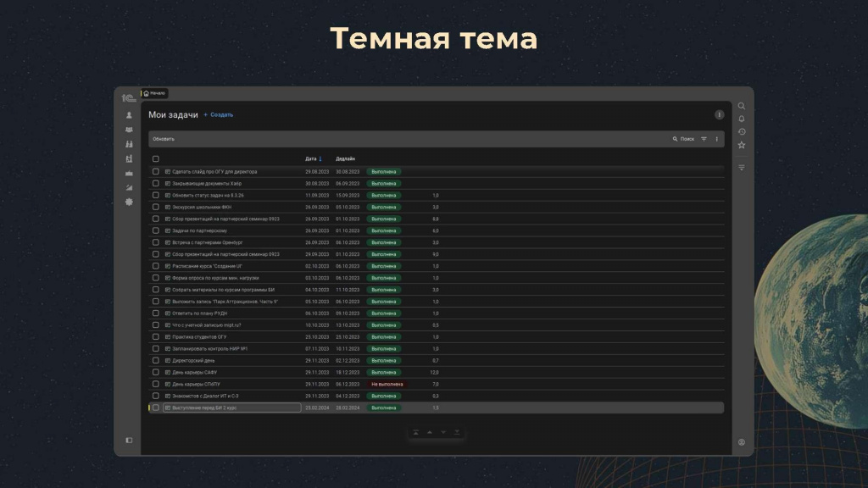
Task: Click the user circle icon at bottom right
Action: tap(741, 442)
